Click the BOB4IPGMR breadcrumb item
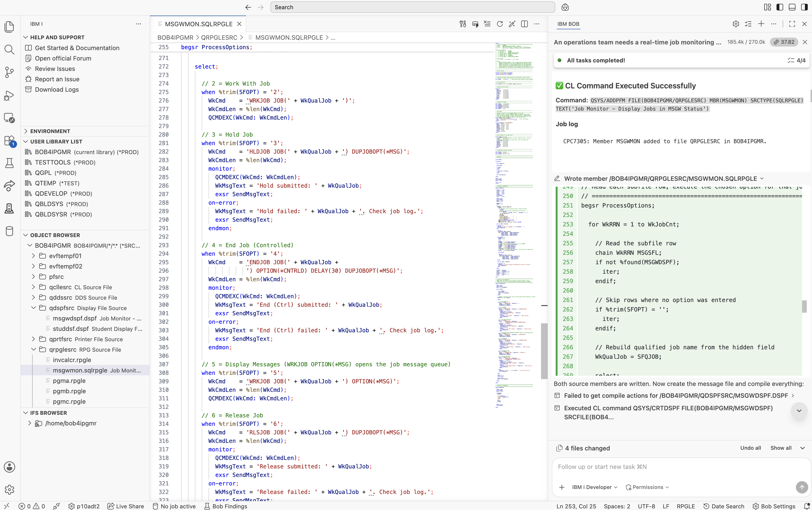This screenshot has width=812, height=510. [175, 37]
